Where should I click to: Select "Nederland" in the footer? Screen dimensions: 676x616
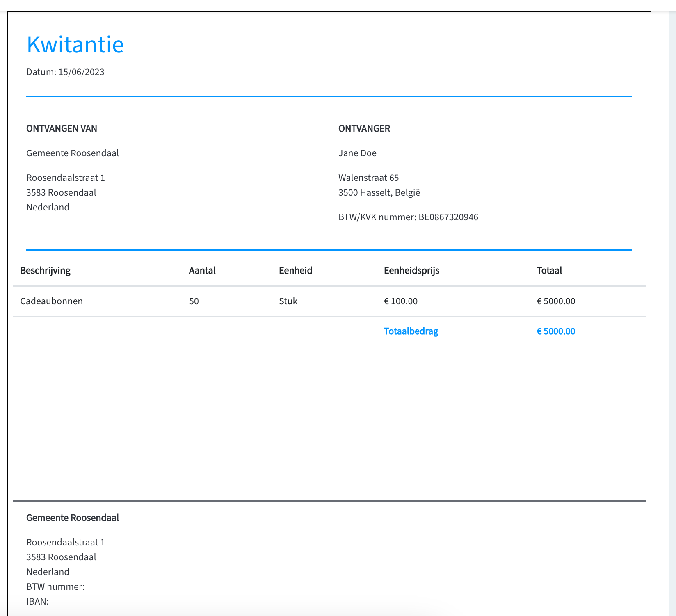[x=48, y=572]
